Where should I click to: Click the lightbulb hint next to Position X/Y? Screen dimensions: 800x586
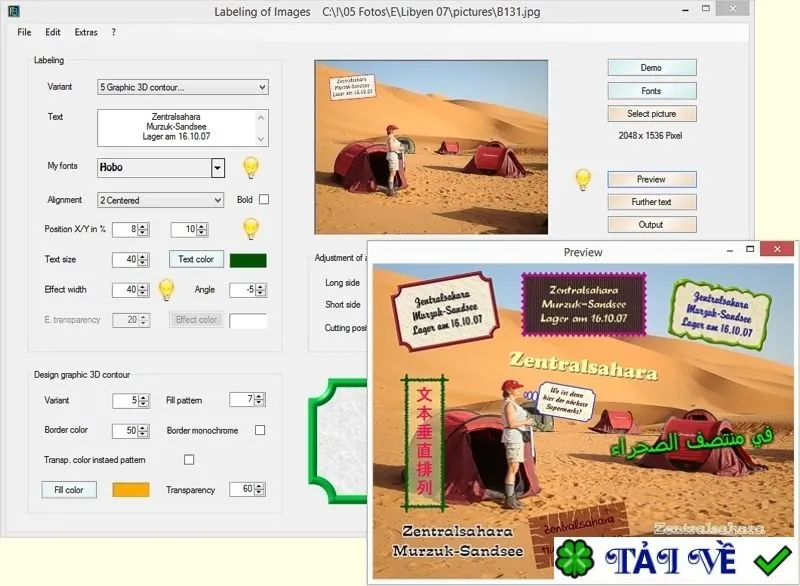[251, 228]
